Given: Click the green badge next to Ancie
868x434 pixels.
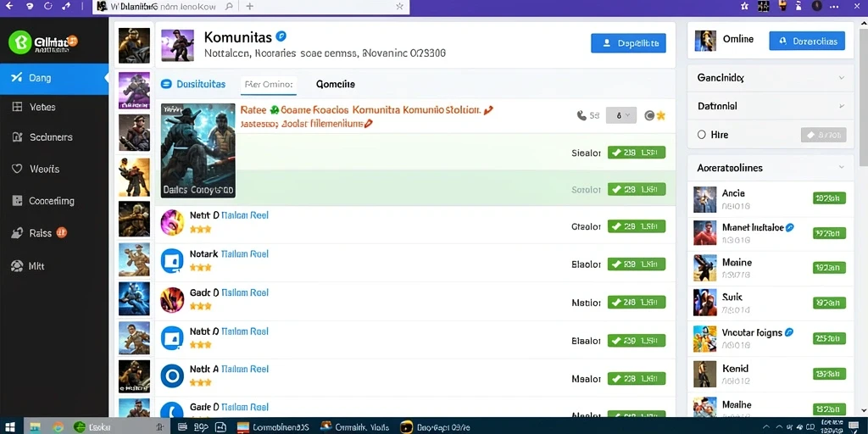Looking at the screenshot, I should point(829,198).
